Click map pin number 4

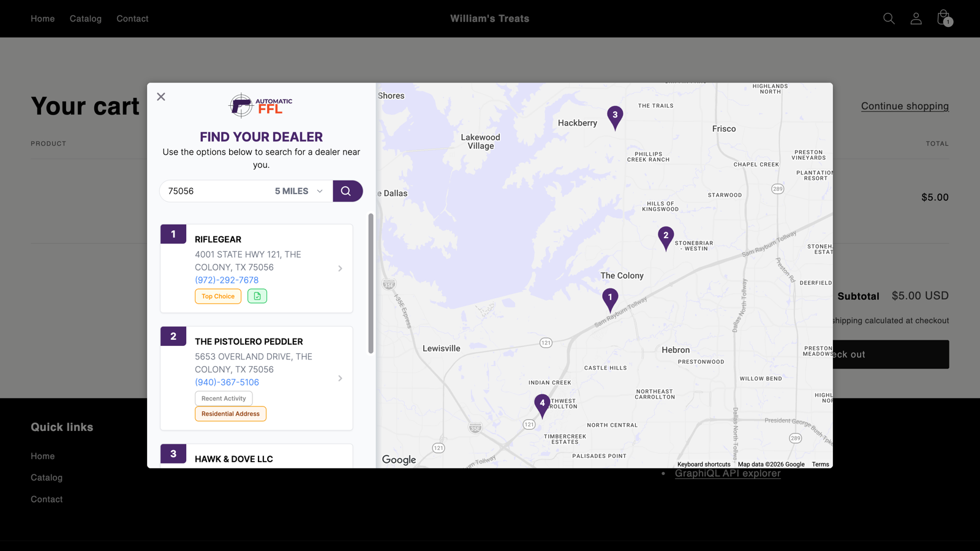coord(542,405)
